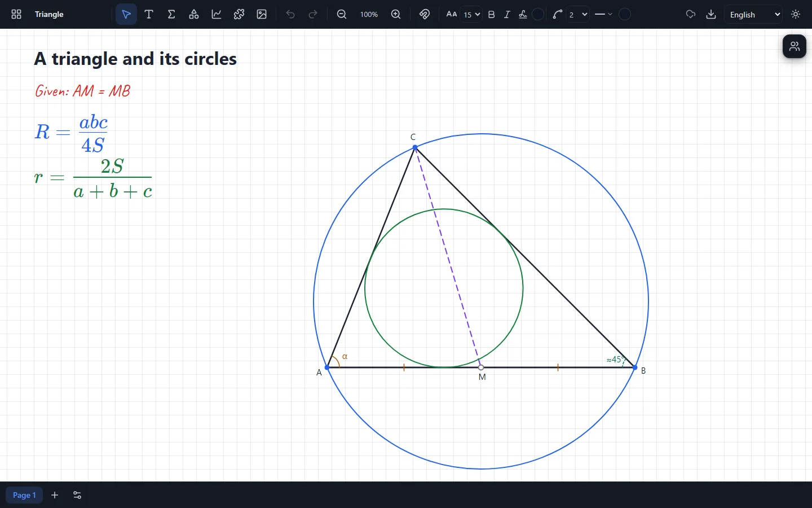This screenshot has width=812, height=508.
Task: Open the boards grid menu icon
Action: pyautogui.click(x=16, y=14)
